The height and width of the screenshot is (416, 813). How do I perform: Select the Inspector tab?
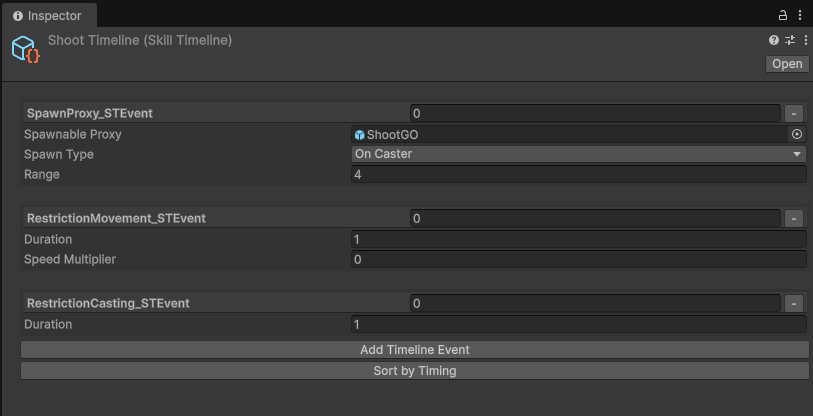(x=48, y=16)
